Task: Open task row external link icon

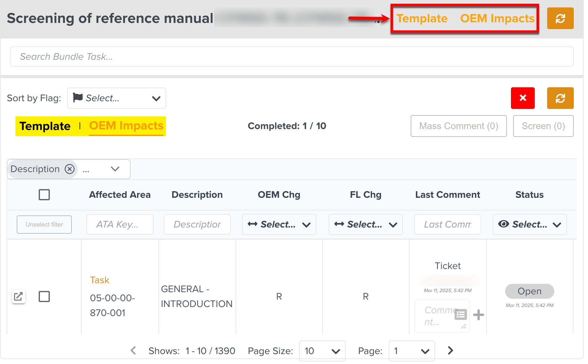Action: [18, 297]
